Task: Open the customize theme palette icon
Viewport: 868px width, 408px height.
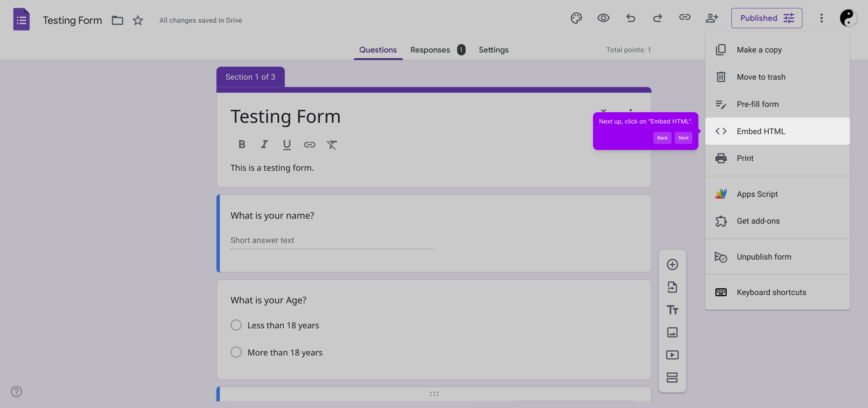Action: click(x=576, y=18)
